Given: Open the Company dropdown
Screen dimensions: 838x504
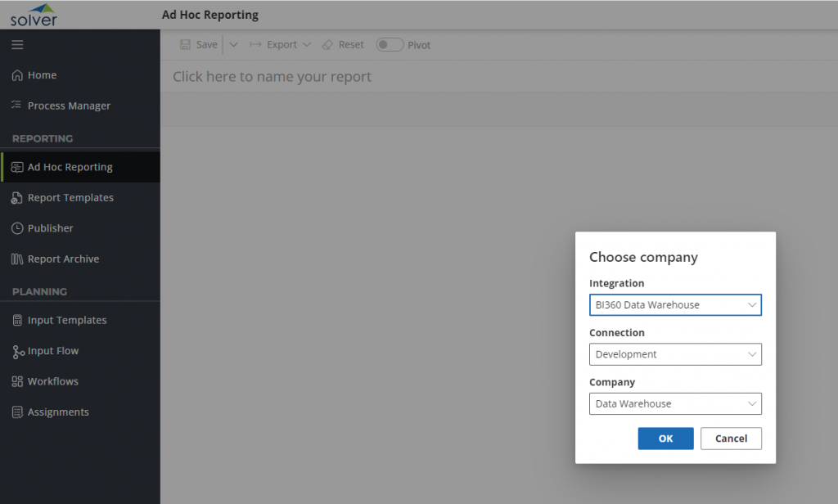Looking at the screenshot, I should 675,404.
